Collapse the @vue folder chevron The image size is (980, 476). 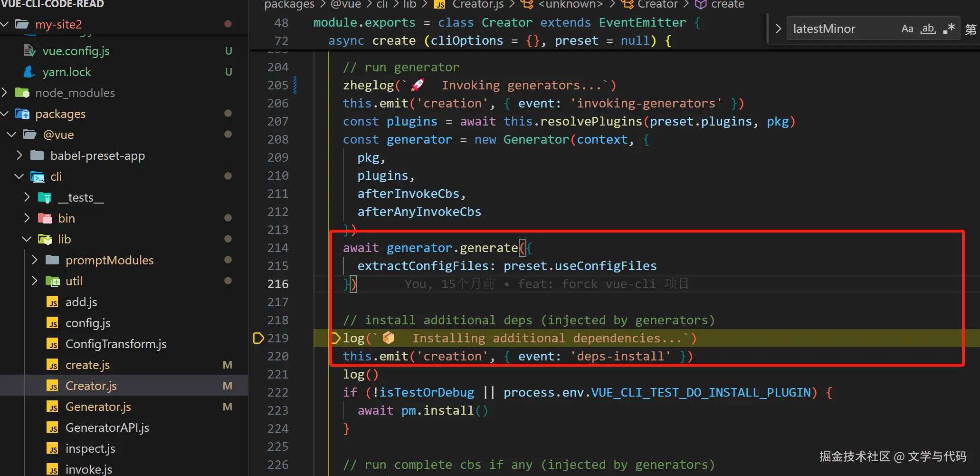coord(12,134)
